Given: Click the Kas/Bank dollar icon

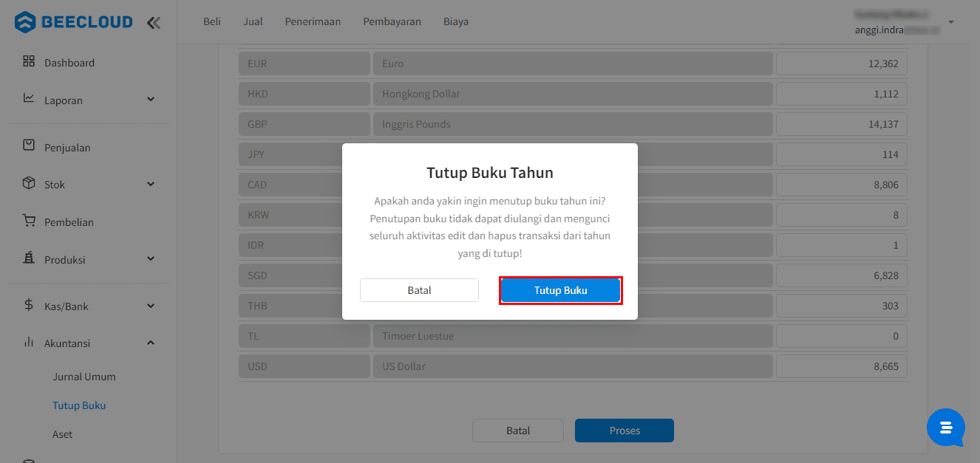Looking at the screenshot, I should click(29, 305).
